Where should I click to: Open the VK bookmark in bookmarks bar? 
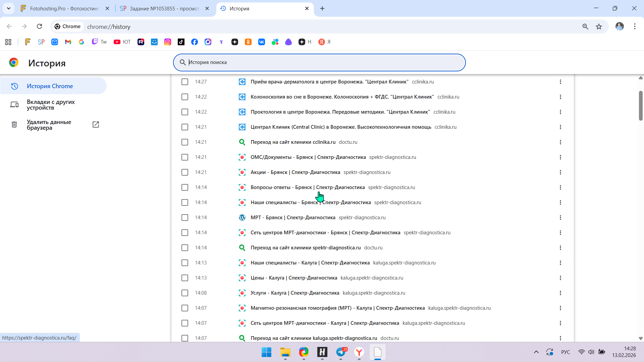262,42
